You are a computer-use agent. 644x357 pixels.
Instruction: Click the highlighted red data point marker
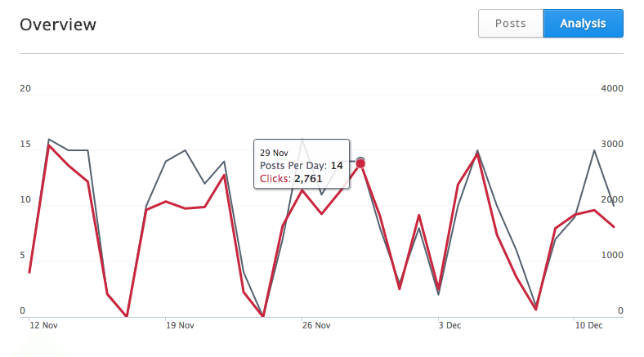pyautogui.click(x=360, y=163)
